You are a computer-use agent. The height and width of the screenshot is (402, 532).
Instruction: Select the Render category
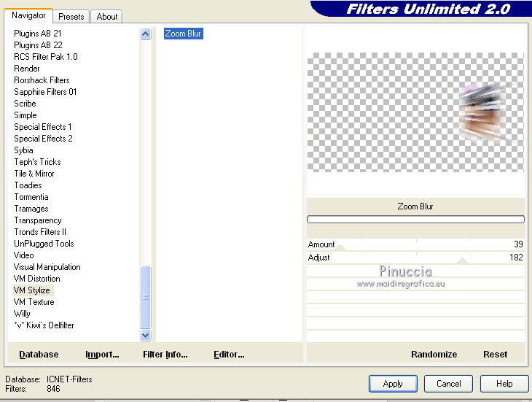(27, 69)
